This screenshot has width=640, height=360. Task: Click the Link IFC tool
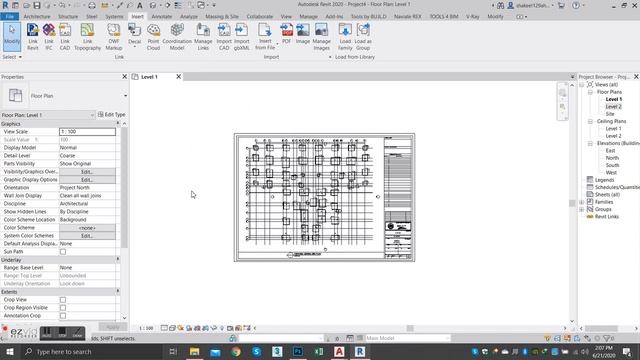click(x=49, y=37)
